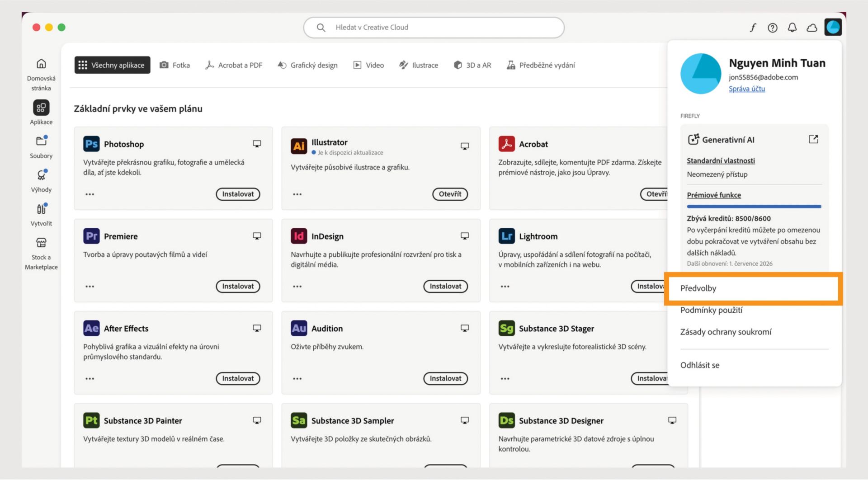Open more options for Substance 3D Stager
The height and width of the screenshot is (480, 868).
tap(505, 379)
